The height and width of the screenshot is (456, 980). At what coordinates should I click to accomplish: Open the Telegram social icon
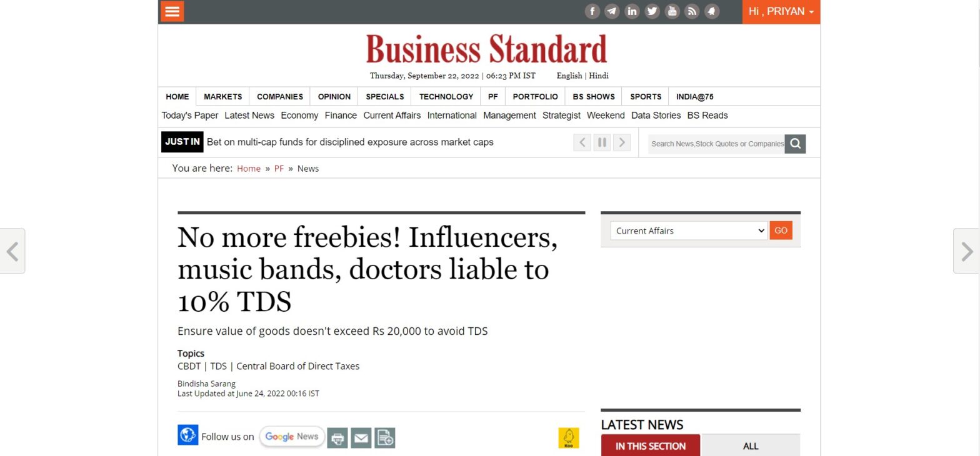[612, 11]
